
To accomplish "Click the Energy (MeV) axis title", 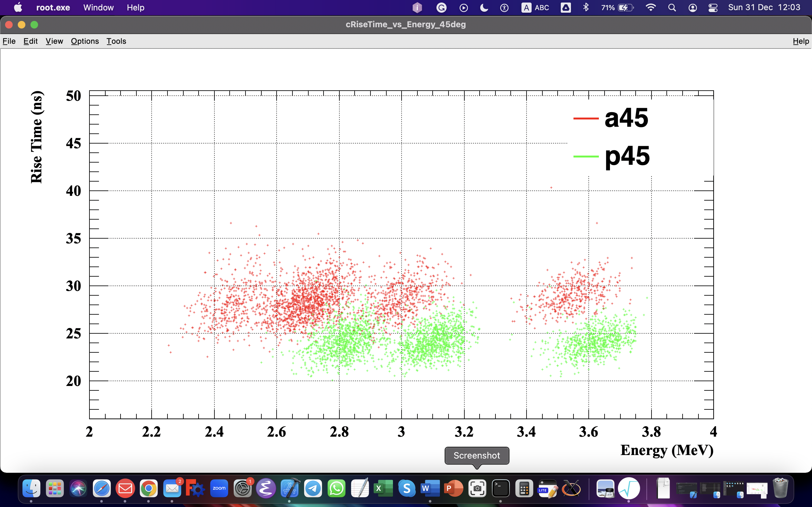I will click(x=667, y=450).
